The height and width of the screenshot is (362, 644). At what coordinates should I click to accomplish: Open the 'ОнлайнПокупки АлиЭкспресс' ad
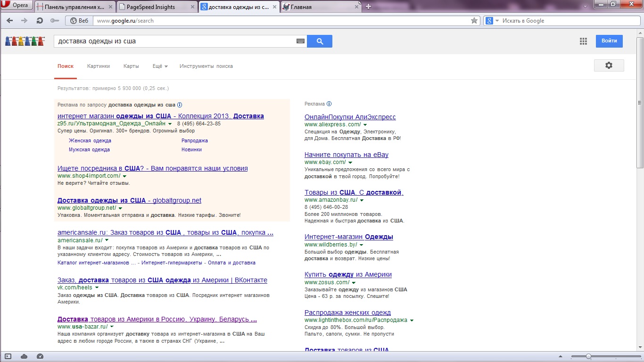click(350, 117)
